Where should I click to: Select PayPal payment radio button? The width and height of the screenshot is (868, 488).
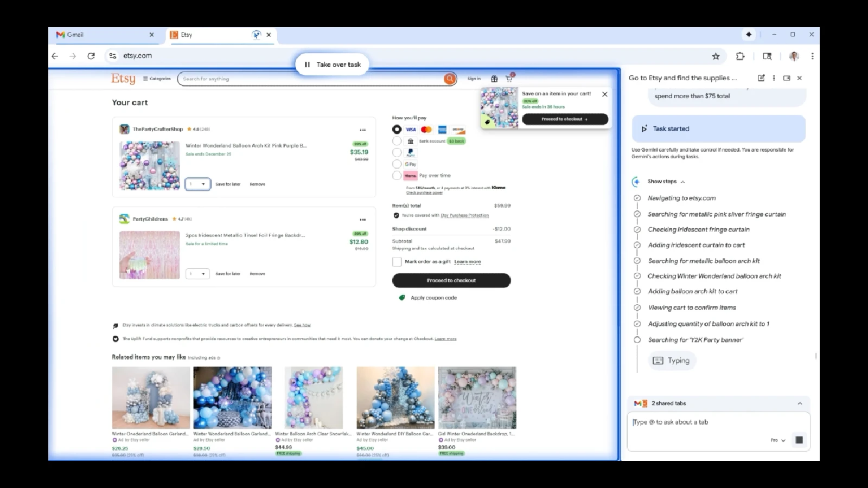pyautogui.click(x=397, y=152)
